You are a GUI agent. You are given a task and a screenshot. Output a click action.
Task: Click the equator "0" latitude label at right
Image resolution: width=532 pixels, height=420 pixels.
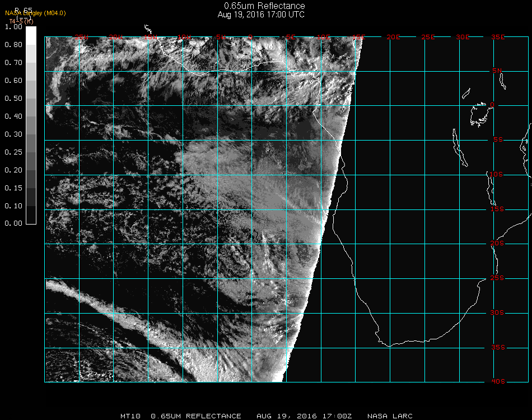tap(492, 105)
